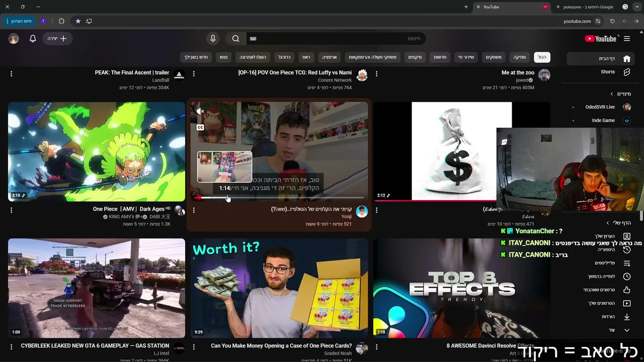Open the יצירה create menu
644x362 pixels.
tap(57, 39)
